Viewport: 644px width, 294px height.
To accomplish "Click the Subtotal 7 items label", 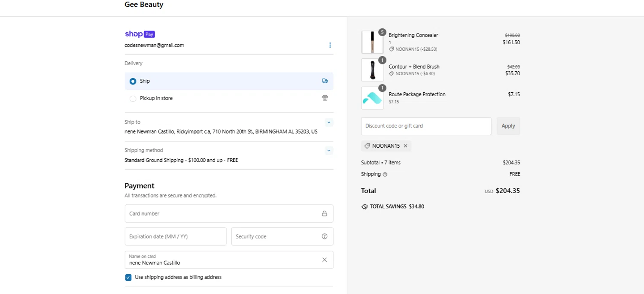I will pyautogui.click(x=381, y=163).
